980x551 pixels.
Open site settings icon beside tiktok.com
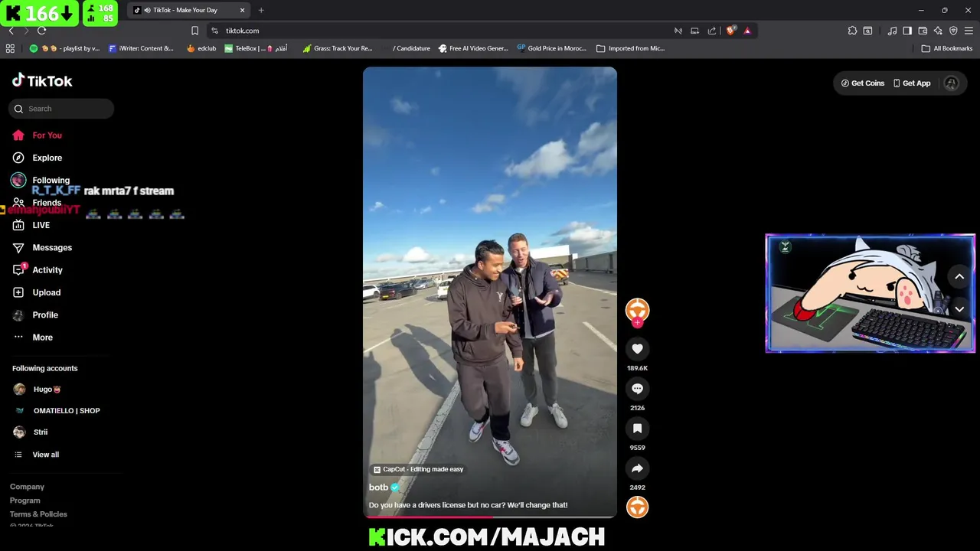pos(214,31)
